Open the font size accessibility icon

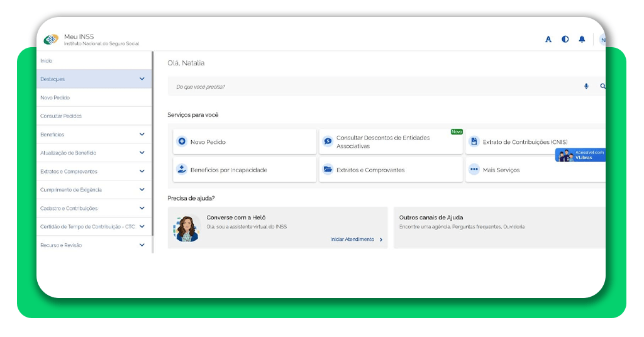548,40
